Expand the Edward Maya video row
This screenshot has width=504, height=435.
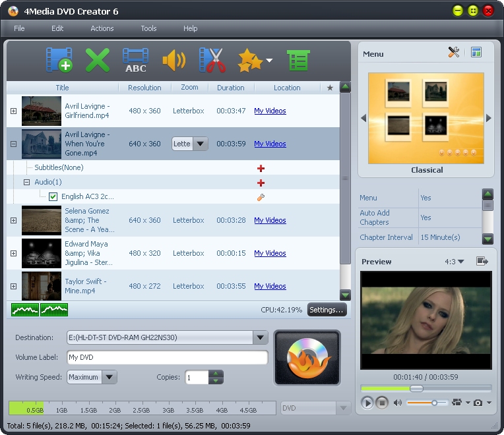tap(13, 254)
